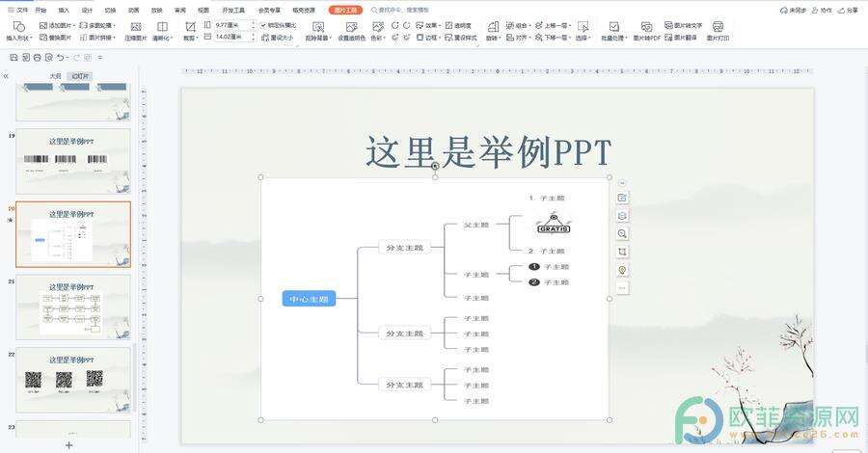Select the 图片工具 picture tools tab
Screen dimensions: 868x453
click(x=345, y=10)
